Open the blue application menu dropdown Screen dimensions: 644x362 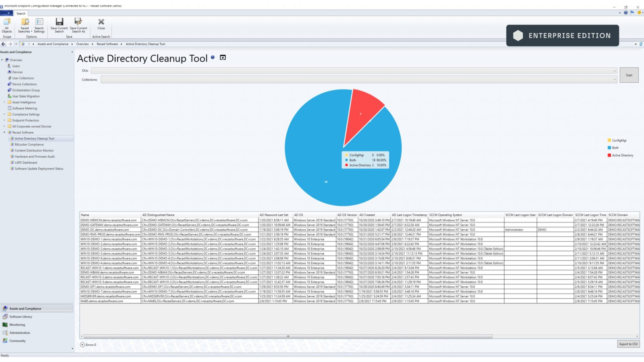(x=6, y=13)
